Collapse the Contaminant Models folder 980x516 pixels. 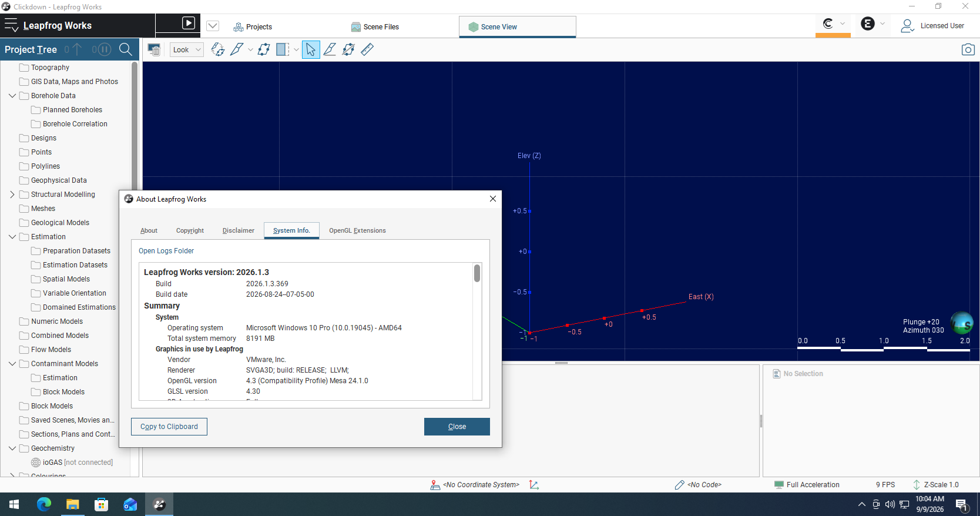(12, 364)
